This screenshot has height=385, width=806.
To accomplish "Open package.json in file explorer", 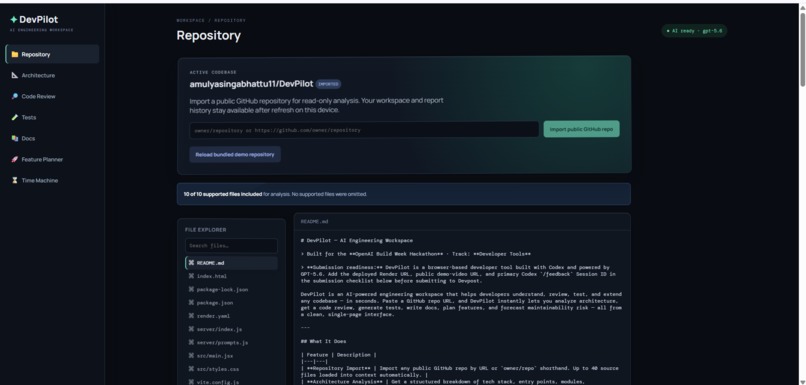I will tap(231, 303).
